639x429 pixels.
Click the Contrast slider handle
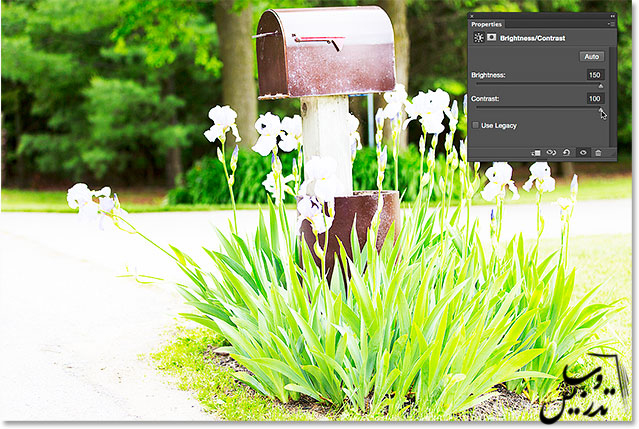click(601, 110)
